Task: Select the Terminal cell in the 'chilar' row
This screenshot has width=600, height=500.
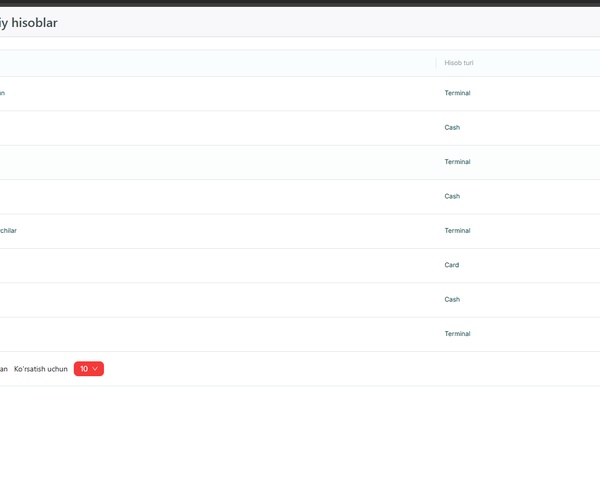Action: (x=457, y=231)
